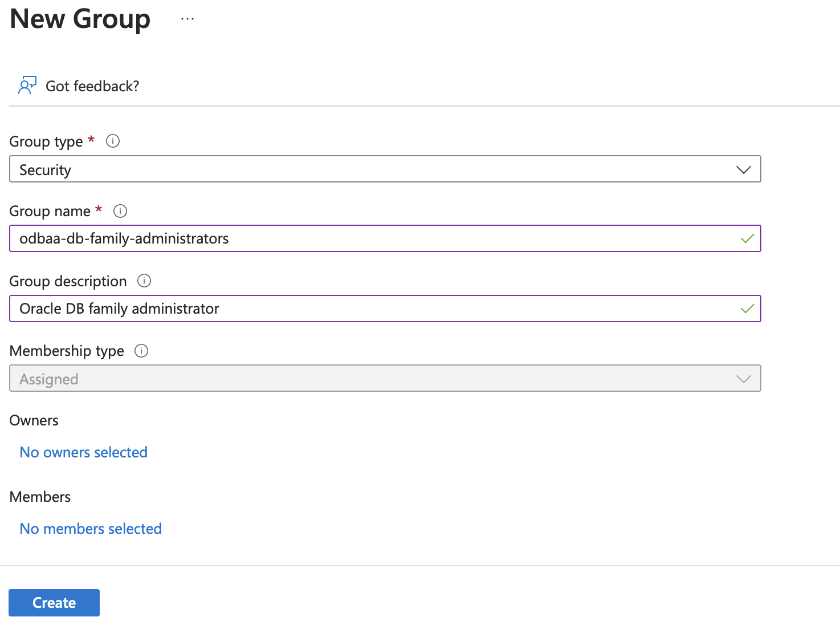This screenshot has width=840, height=629.
Task: Click the green checkmark beside group name
Action: coord(747,238)
